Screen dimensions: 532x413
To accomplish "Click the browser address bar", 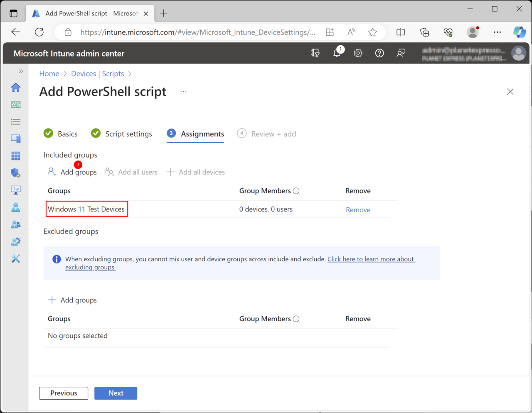I will point(197,32).
